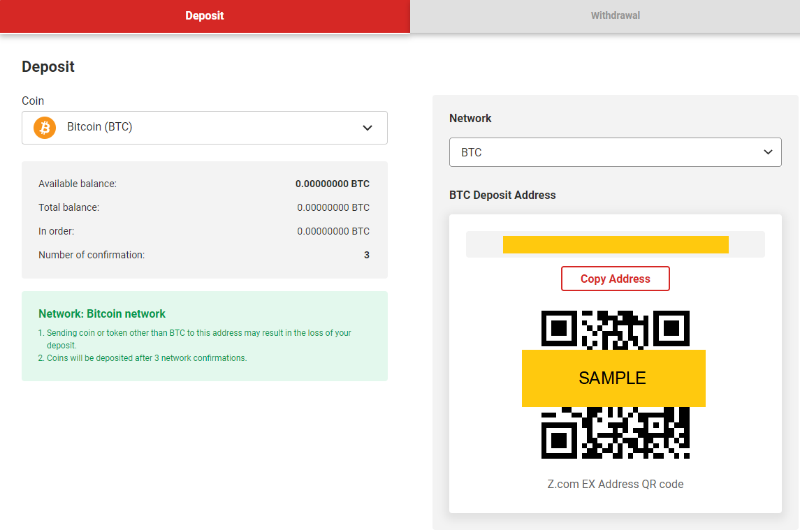Click the Copy Address button
800x532 pixels.
point(616,279)
